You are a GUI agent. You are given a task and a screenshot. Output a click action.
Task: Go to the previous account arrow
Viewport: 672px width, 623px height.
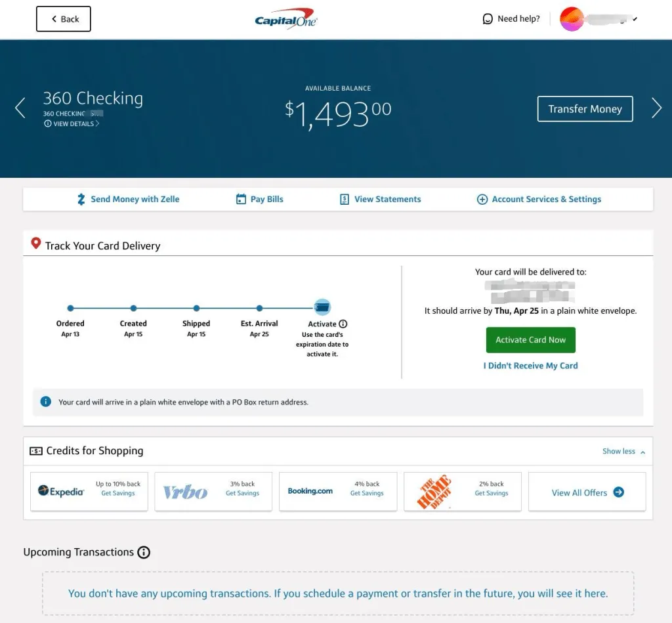[20, 108]
